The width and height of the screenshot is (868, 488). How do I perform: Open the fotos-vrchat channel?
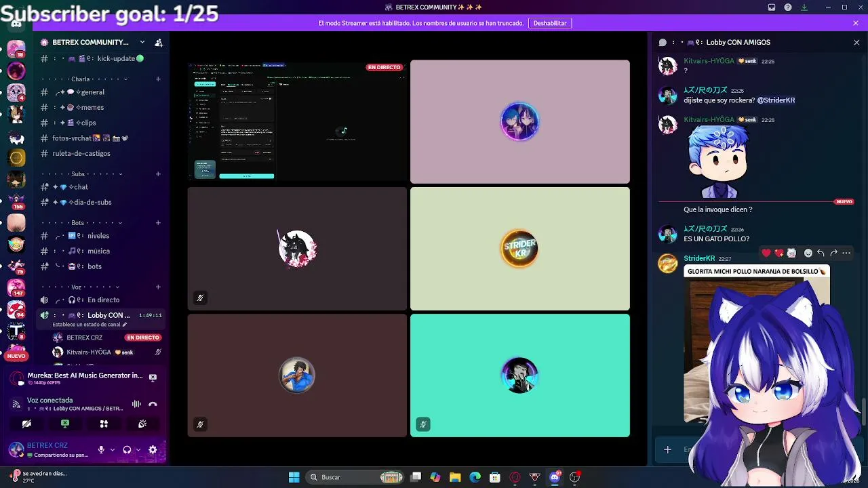pyautogui.click(x=102, y=138)
